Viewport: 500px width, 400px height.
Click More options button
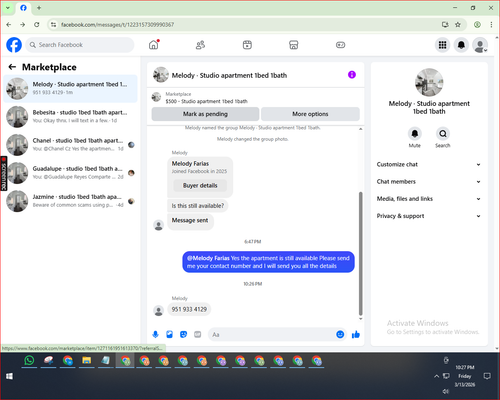(x=310, y=114)
